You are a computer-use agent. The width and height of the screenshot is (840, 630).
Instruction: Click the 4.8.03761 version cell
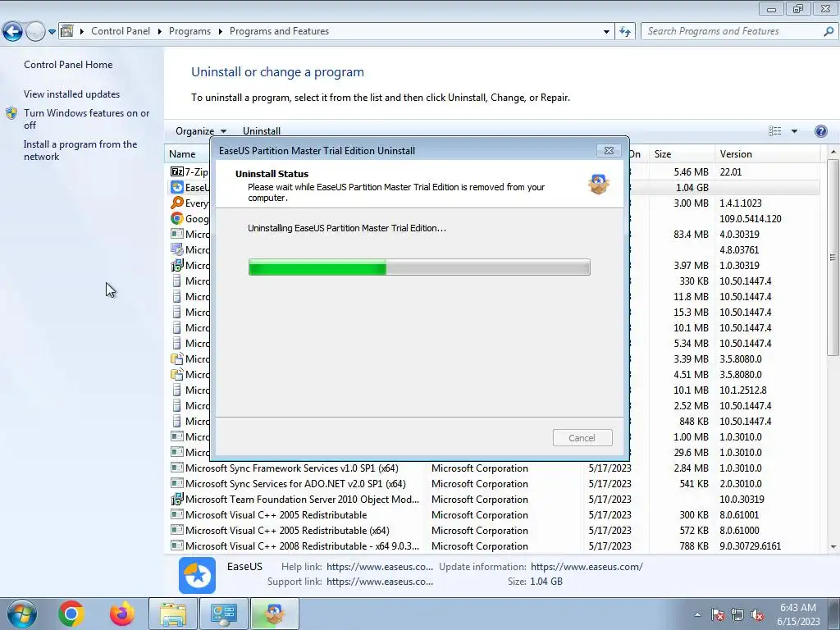pyautogui.click(x=739, y=249)
